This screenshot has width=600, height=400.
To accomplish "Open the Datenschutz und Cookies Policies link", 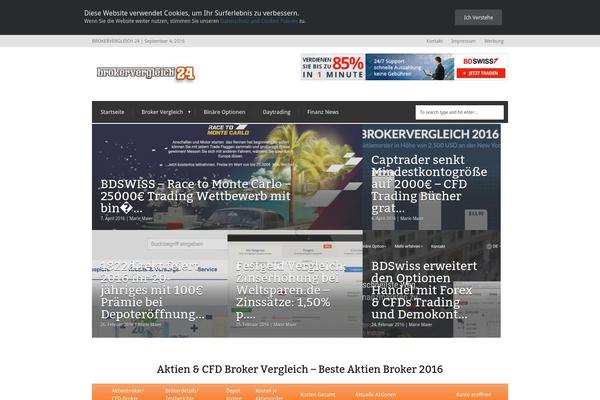I will pos(259,21).
